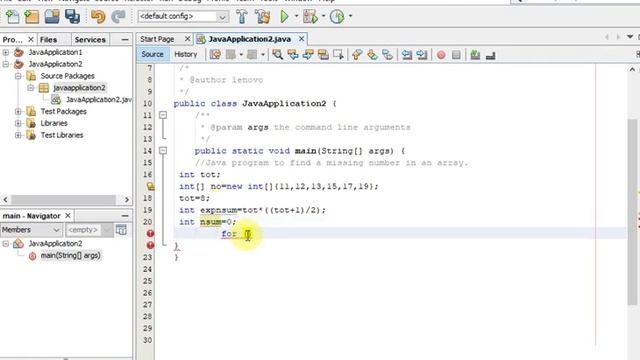Image resolution: width=640 pixels, height=360 pixels.
Task: Click the Last Edit icon in editor toolbar
Action: pyautogui.click(x=215, y=55)
